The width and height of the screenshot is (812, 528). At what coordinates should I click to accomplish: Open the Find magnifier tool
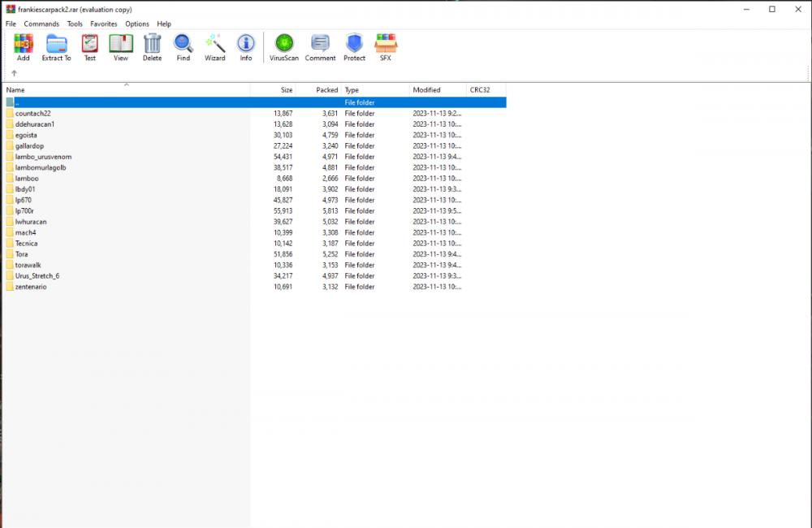click(184, 45)
